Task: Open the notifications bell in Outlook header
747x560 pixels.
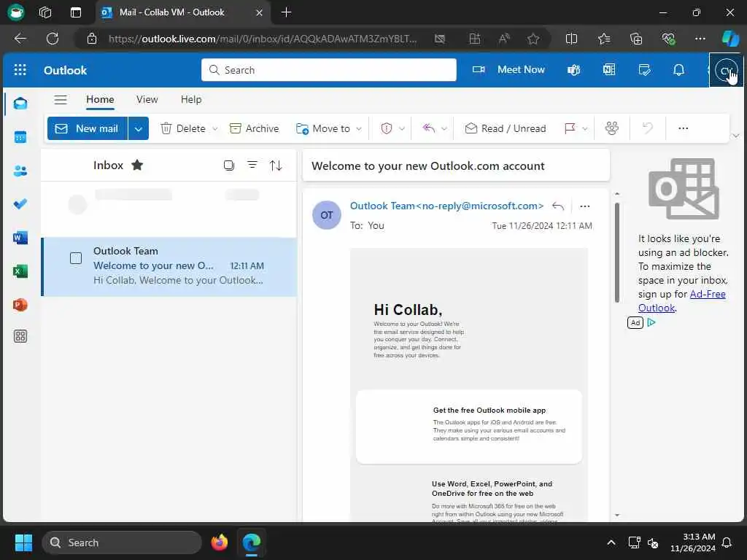Action: click(x=679, y=70)
